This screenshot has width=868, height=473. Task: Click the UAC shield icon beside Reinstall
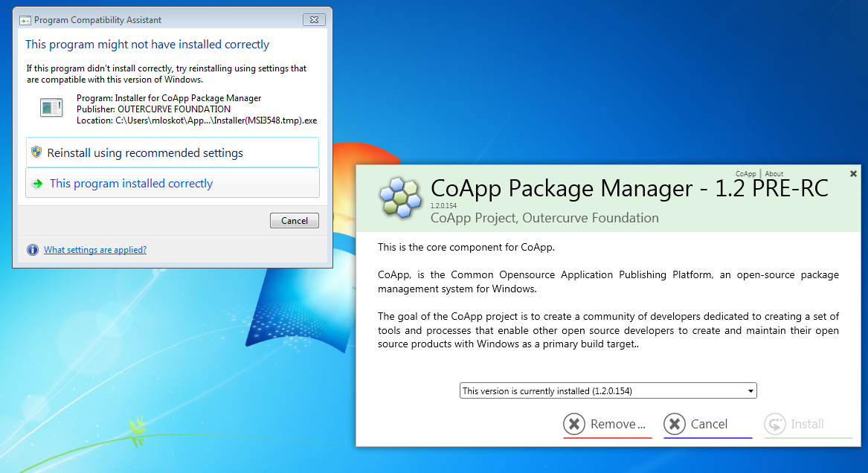(36, 152)
